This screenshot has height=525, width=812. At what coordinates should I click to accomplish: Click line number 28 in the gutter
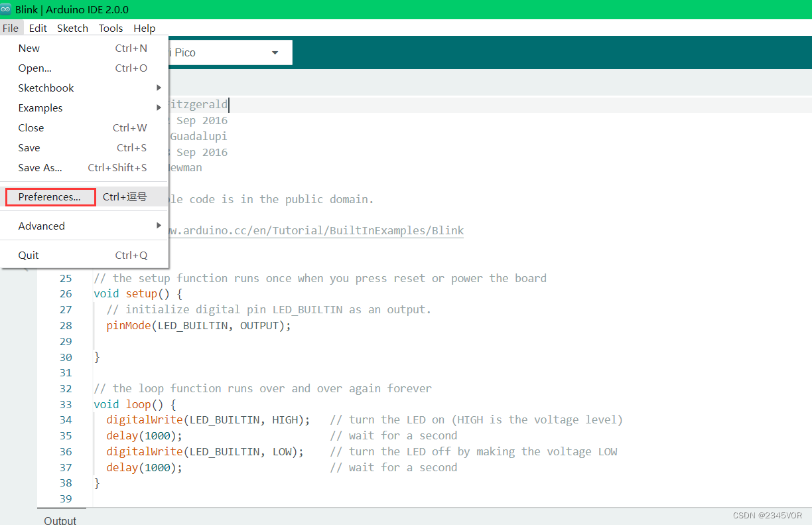click(66, 325)
